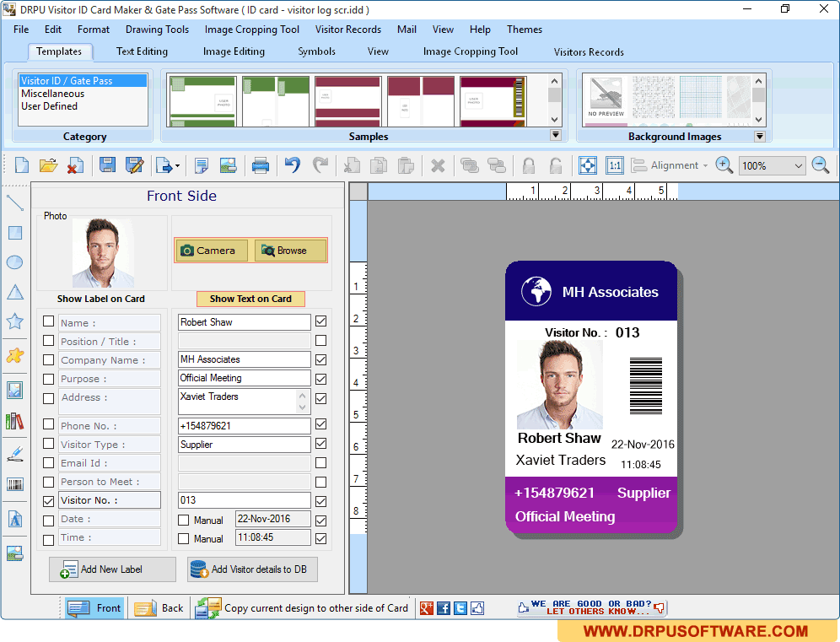Viewport: 840px width, 642px height.
Task: Click the Facebook share icon
Action: click(444, 608)
